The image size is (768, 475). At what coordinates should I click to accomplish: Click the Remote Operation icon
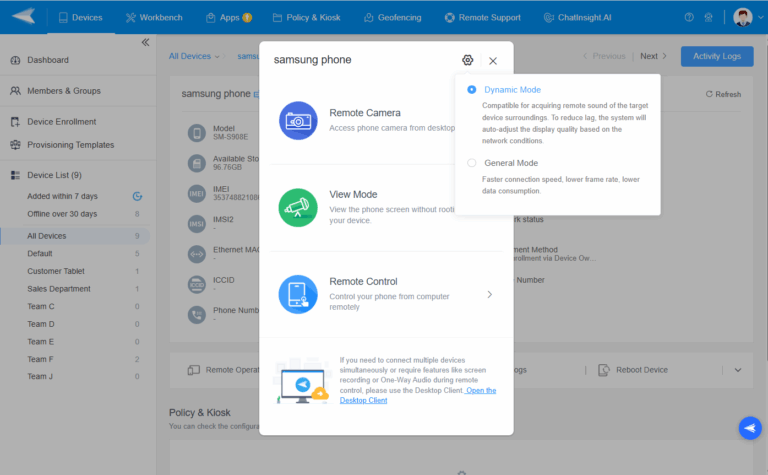193,370
